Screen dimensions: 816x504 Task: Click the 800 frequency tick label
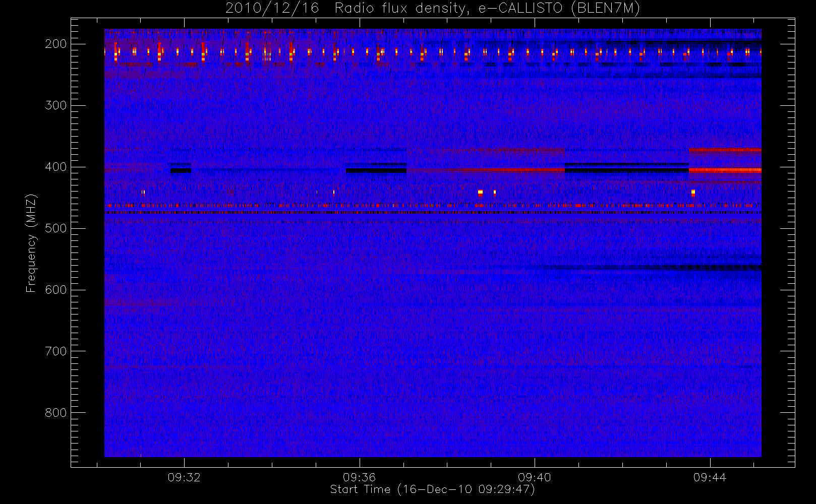click(56, 413)
